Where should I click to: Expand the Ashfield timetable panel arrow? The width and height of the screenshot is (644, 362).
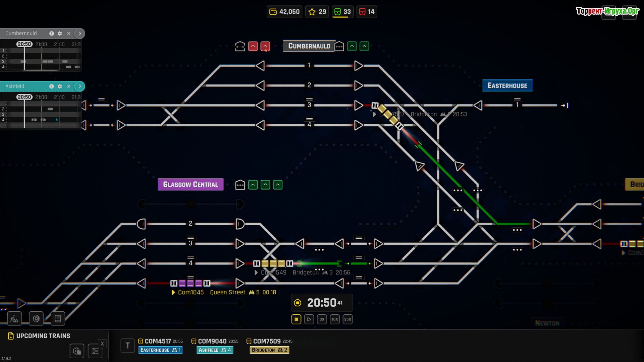pyautogui.click(x=80, y=86)
